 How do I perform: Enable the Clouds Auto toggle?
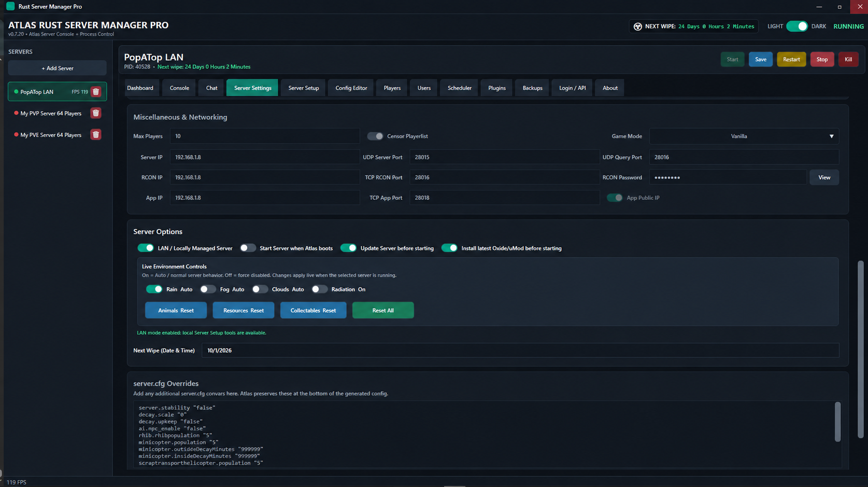point(260,289)
